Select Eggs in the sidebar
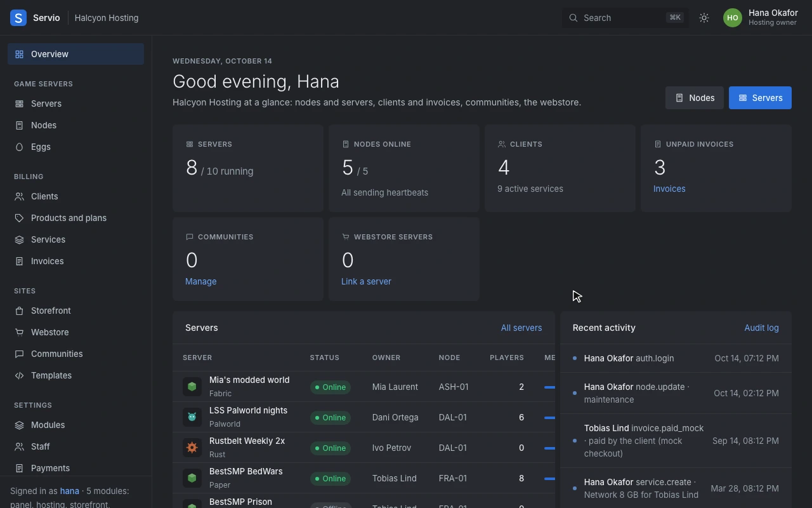This screenshot has width=812, height=508. (x=75, y=147)
